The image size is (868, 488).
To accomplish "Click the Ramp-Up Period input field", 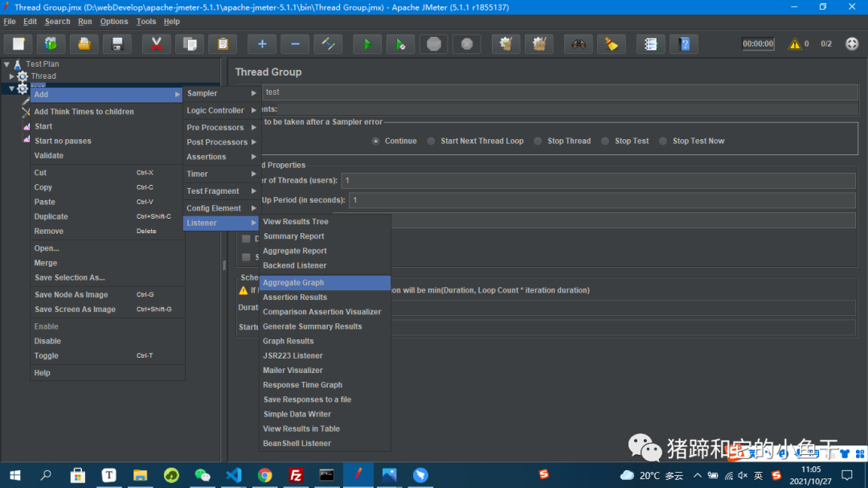I will point(602,200).
